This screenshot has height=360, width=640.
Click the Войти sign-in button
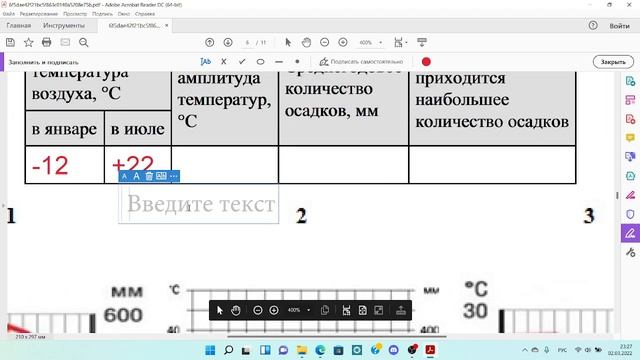(x=619, y=26)
